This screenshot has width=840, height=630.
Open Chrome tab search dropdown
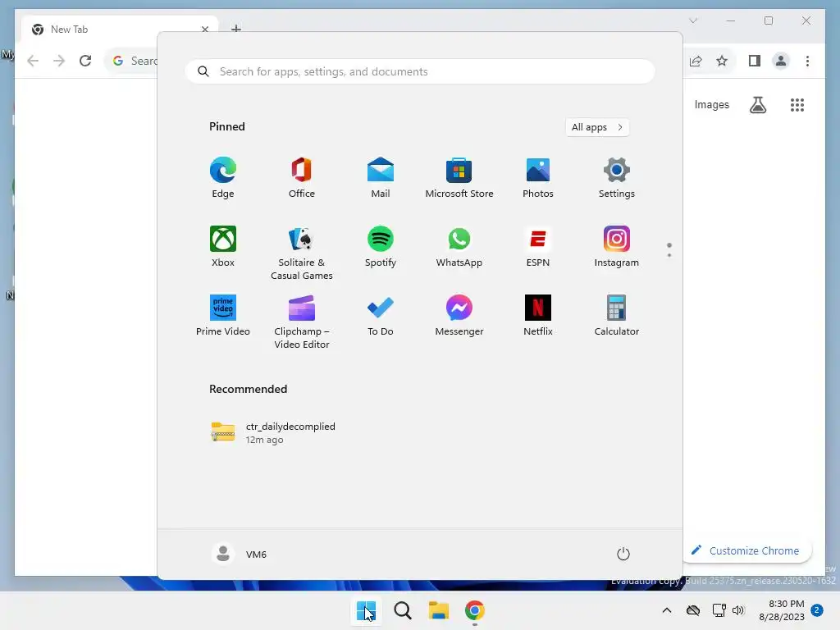[x=693, y=21]
